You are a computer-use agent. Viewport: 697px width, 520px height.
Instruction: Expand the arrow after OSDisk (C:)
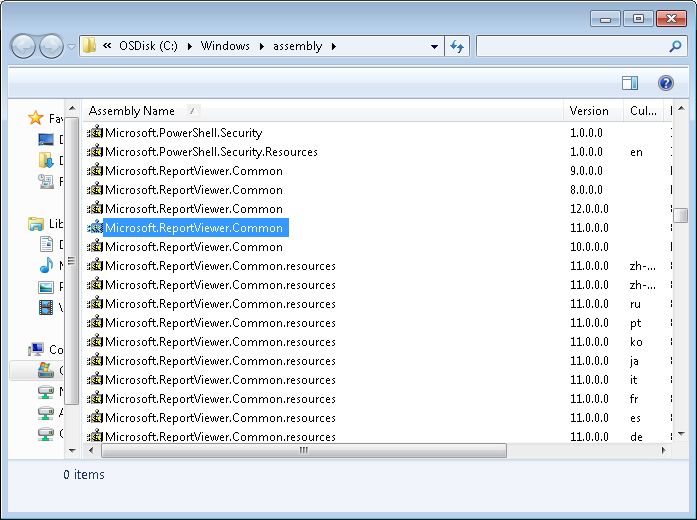click(x=190, y=46)
